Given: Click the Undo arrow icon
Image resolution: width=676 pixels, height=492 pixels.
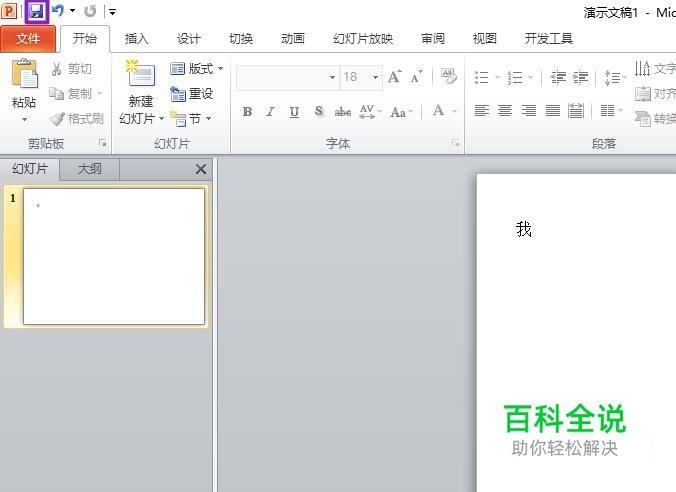Looking at the screenshot, I should 58,10.
